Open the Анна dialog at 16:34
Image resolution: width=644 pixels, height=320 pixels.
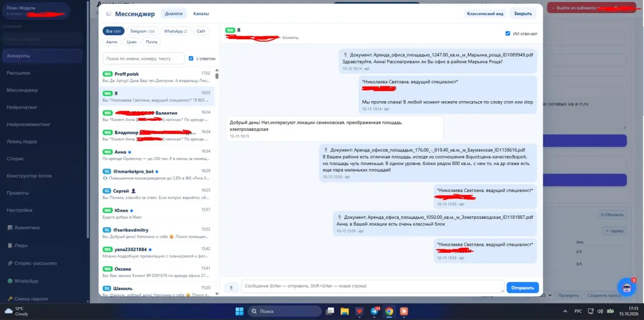pos(156,155)
